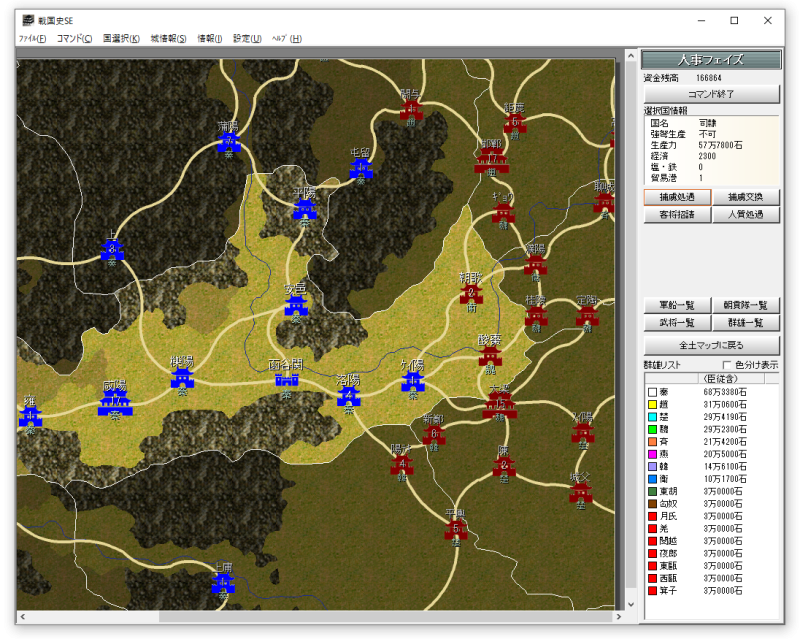Open the 軍船一覧 list

677,305
